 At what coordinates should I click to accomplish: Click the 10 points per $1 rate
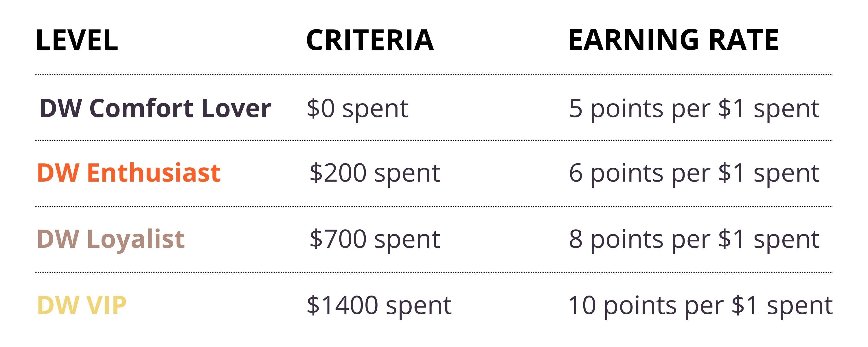700,306
